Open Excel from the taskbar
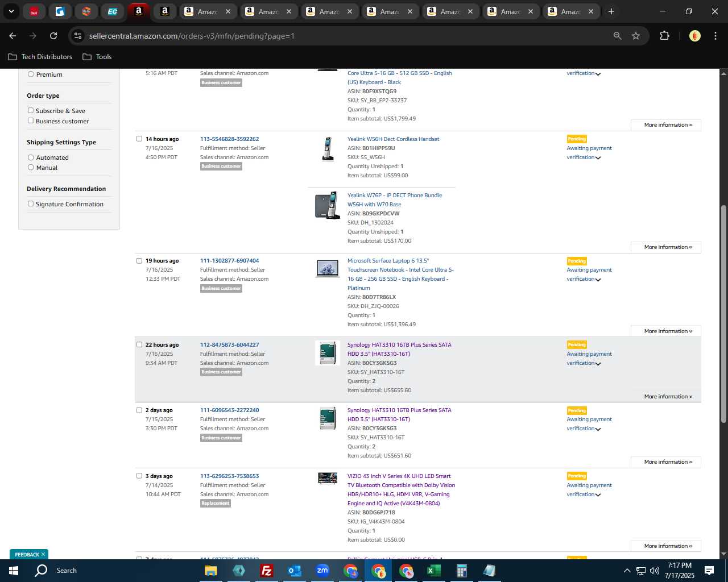The width and height of the screenshot is (728, 582). [x=433, y=571]
